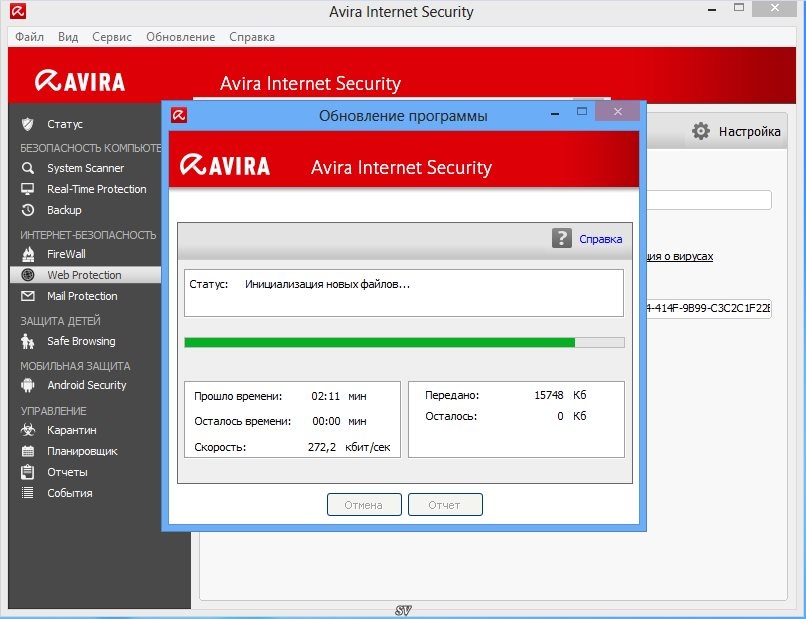806x619 pixels.
Task: Maximize the Обновление программы dialog
Action: (x=582, y=111)
